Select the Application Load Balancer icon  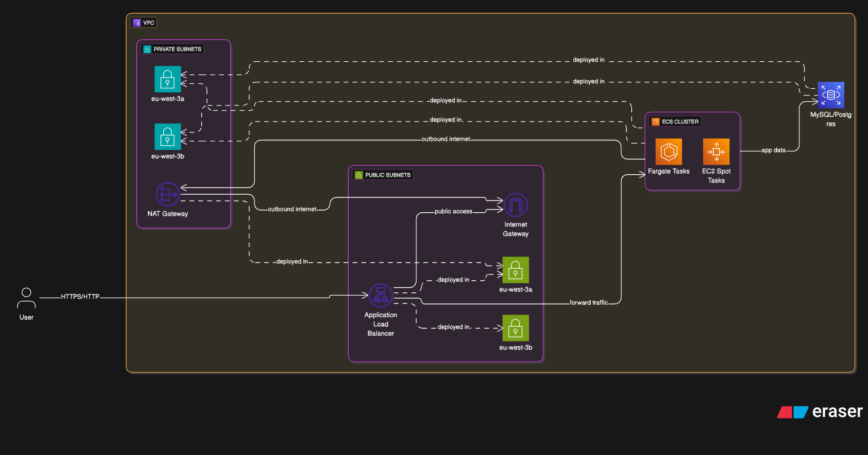pos(380,296)
